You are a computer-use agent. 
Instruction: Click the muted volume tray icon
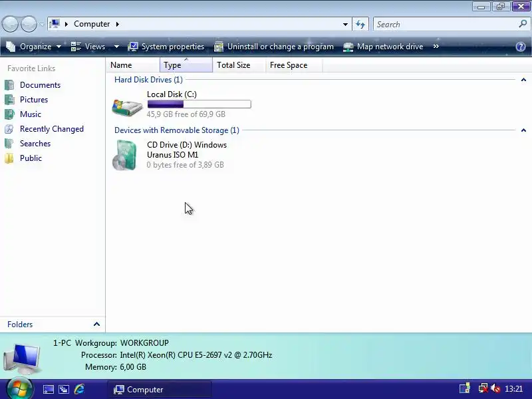(x=495, y=388)
